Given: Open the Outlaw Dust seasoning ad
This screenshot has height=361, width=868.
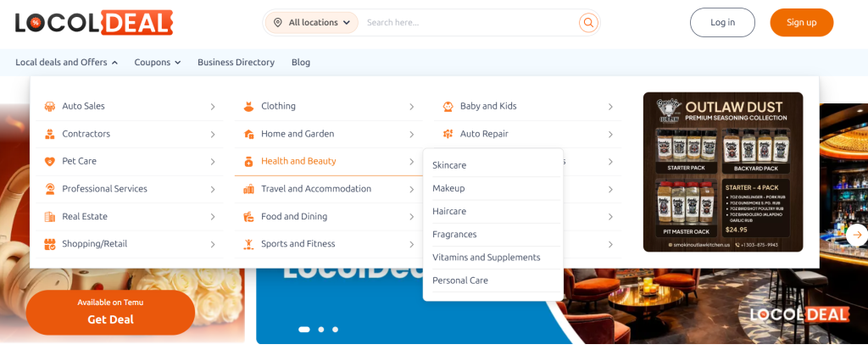Looking at the screenshot, I should click(722, 172).
